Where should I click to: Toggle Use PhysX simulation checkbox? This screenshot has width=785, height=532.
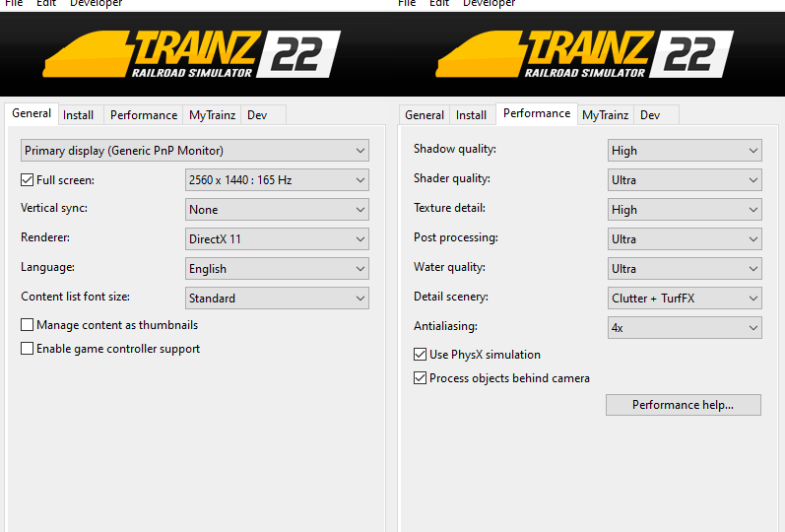[420, 354]
